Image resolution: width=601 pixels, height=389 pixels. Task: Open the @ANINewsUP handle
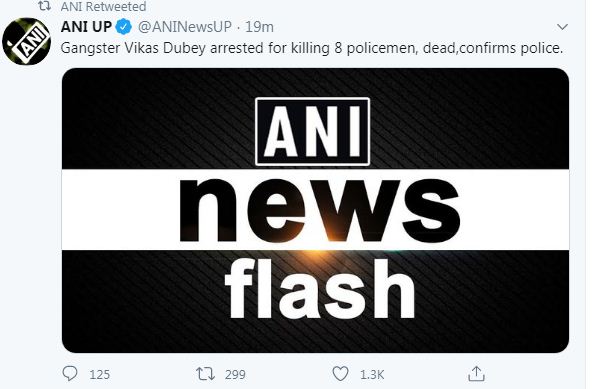pyautogui.click(x=185, y=27)
